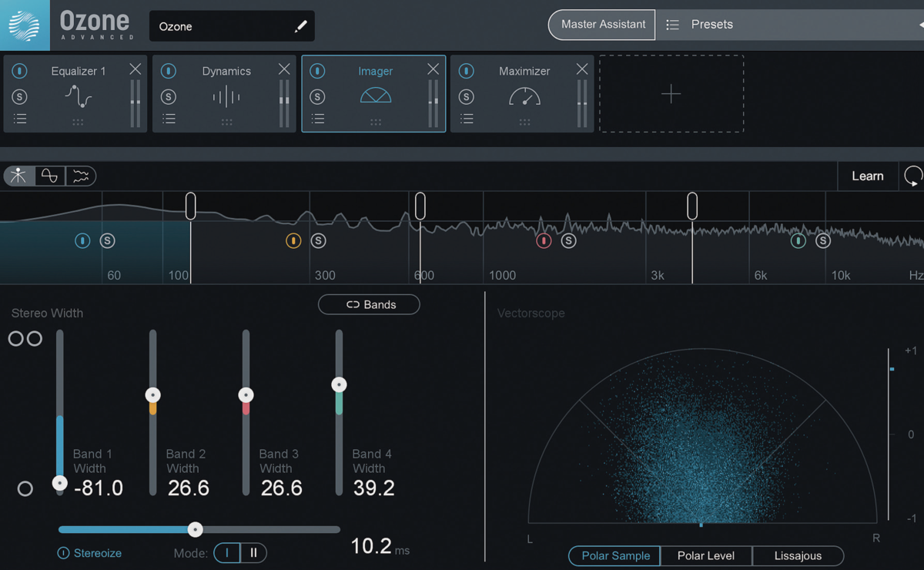Viewport: 924px width, 570px height.
Task: Solo Band 2 in spectrum
Action: [x=318, y=241]
